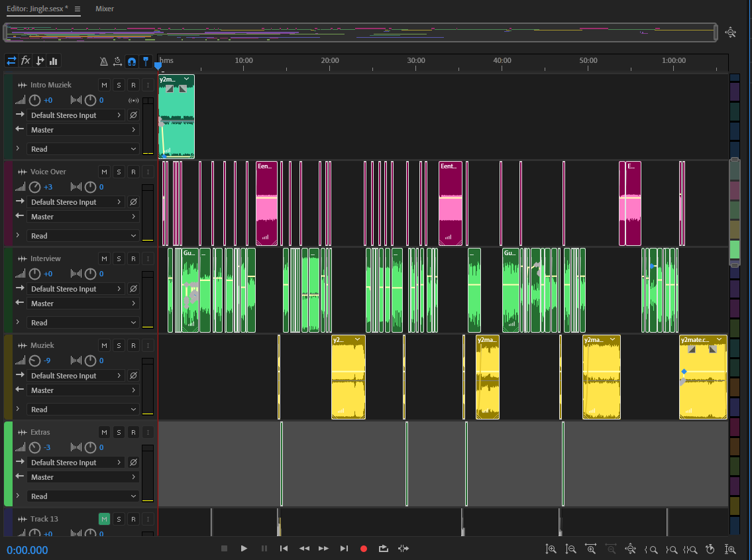Open dropdown on Intro Muziek y2m clip
Screen dimensions: 752x560
[x=187, y=79]
